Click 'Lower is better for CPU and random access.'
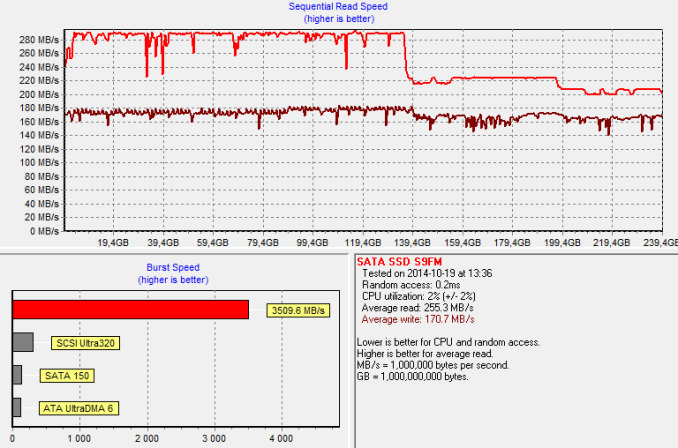Screen dimensions: 678x448 click(448, 342)
